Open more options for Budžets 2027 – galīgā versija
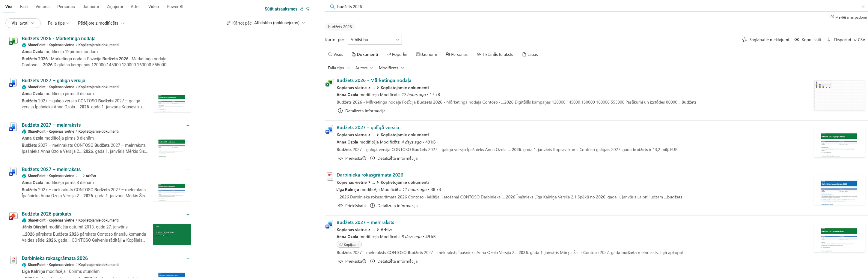Screen dimensions: 868x278 pyautogui.click(x=187, y=81)
